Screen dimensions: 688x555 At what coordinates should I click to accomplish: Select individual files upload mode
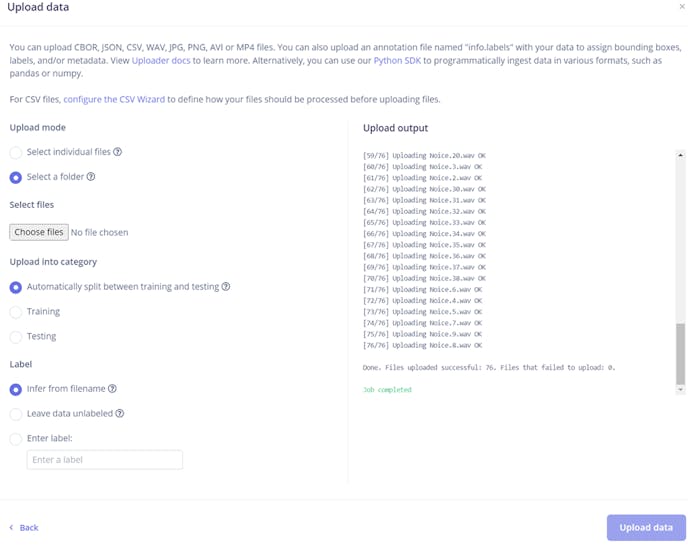(16, 153)
